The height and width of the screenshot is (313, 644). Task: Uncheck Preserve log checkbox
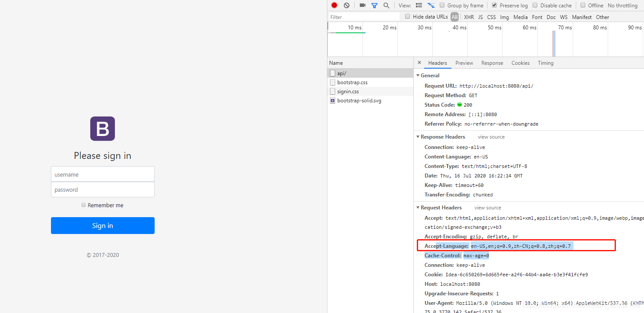click(x=494, y=5)
